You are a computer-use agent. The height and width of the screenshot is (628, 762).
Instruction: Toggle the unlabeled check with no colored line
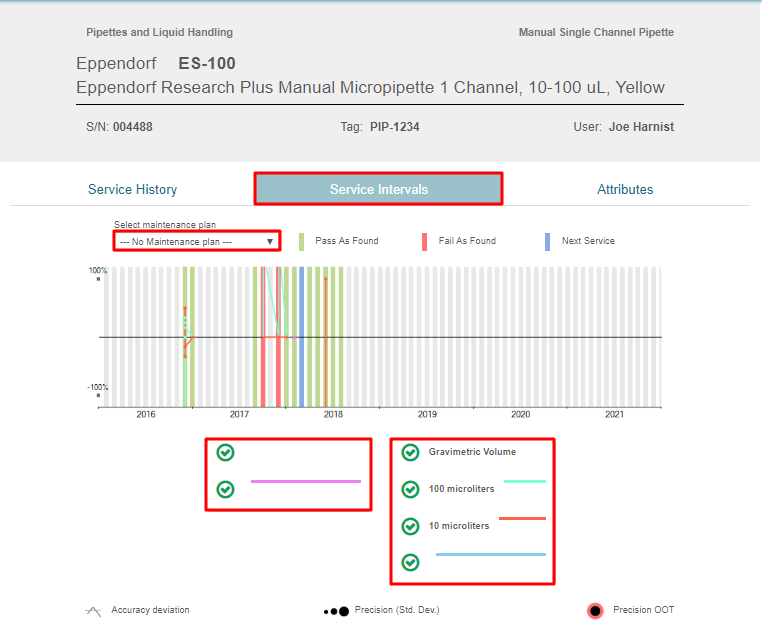coord(225,452)
